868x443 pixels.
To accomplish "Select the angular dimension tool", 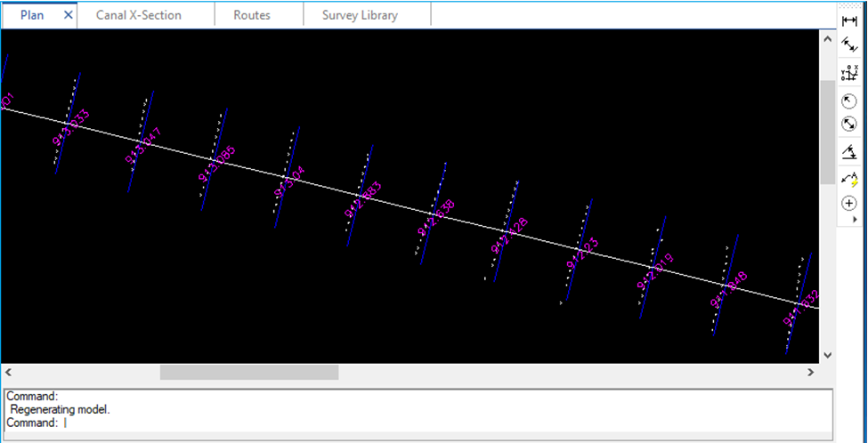I will pyautogui.click(x=848, y=152).
